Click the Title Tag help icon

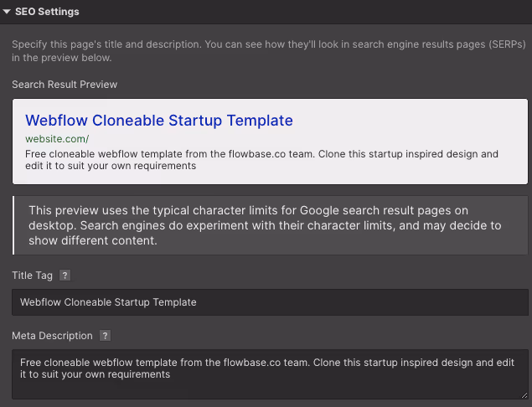[x=65, y=276]
